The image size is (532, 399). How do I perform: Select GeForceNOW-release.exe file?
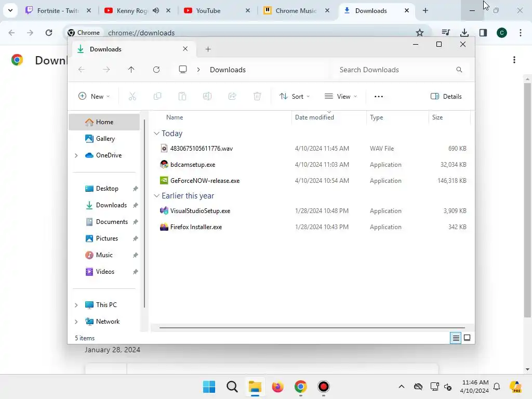(205, 181)
